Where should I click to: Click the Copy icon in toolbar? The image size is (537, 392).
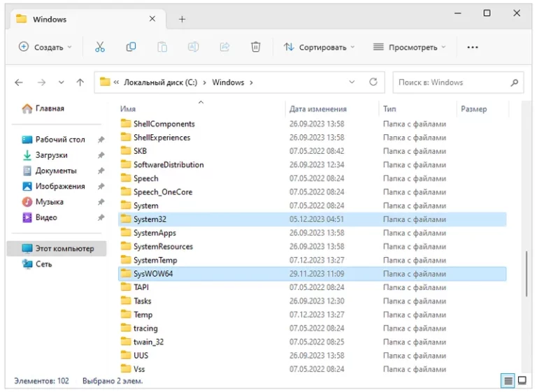click(x=131, y=47)
